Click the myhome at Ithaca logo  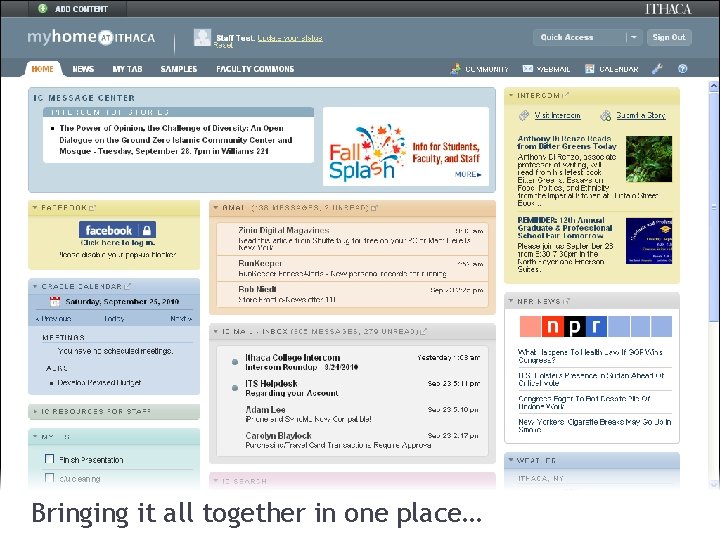click(x=91, y=37)
